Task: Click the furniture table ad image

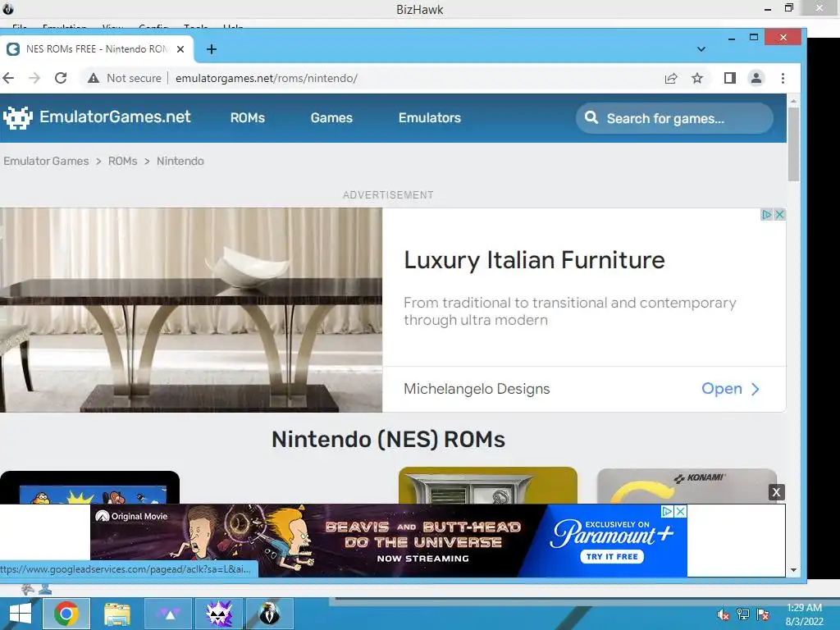Action: (x=191, y=310)
